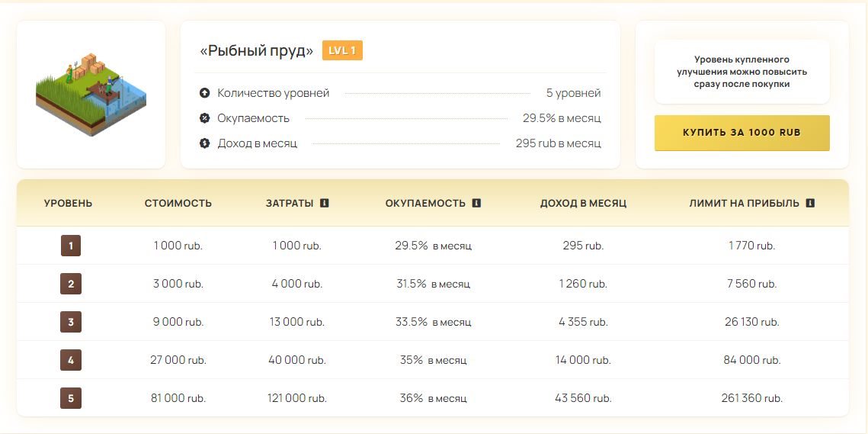Click the percent icon beside Окупаемость
Screen dimensions: 868x434
(204, 118)
